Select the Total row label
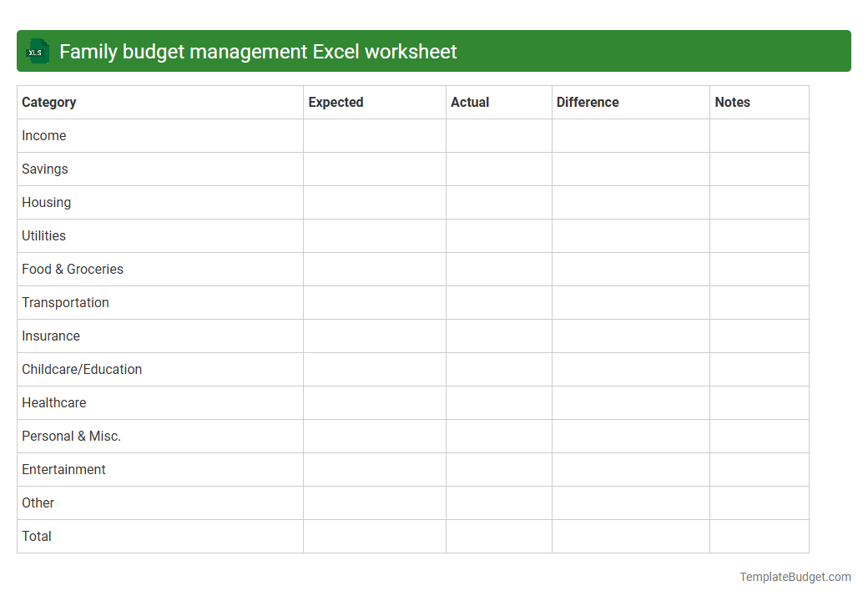 point(37,536)
